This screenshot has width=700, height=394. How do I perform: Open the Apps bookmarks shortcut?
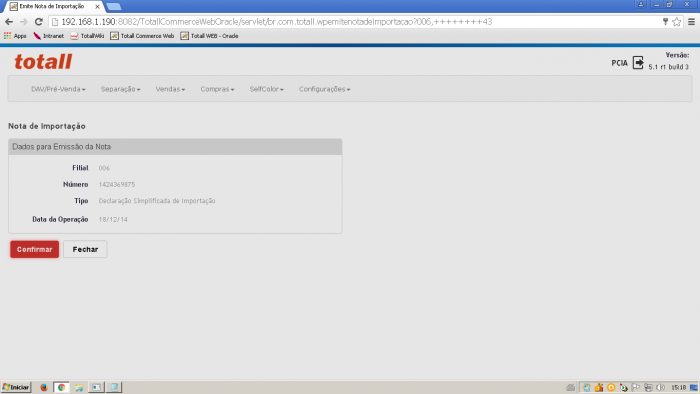tap(15, 36)
